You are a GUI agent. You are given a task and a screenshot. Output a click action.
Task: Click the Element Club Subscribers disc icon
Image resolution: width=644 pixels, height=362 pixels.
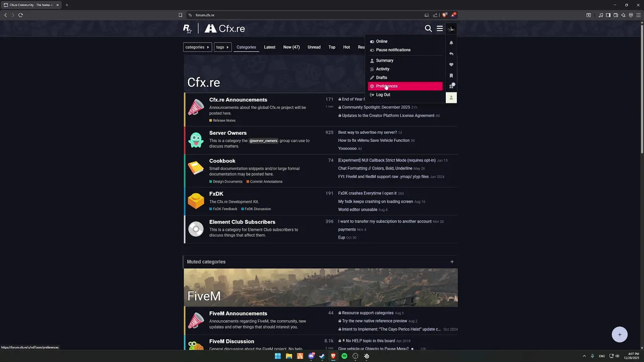click(x=196, y=229)
